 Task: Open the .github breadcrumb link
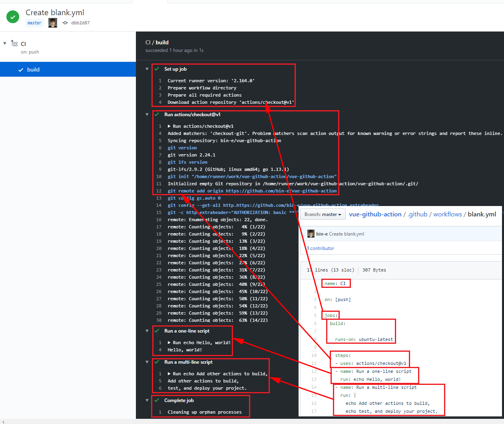coord(417,214)
